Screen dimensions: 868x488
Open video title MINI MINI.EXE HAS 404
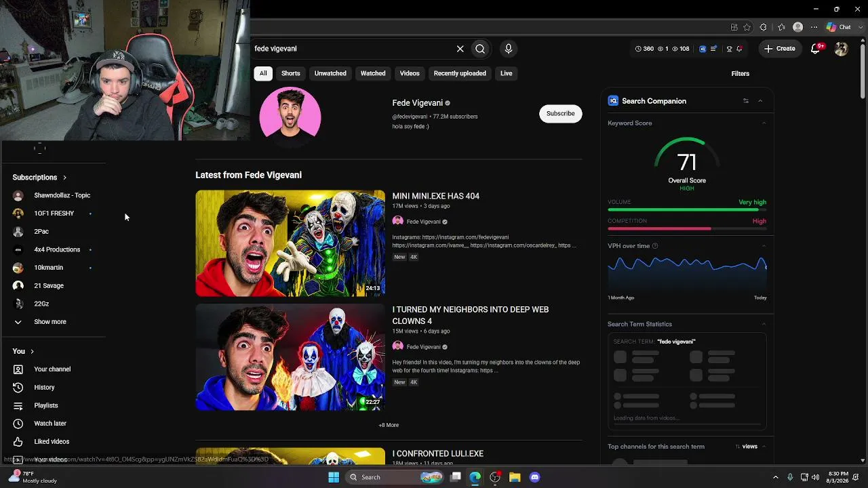(435, 196)
